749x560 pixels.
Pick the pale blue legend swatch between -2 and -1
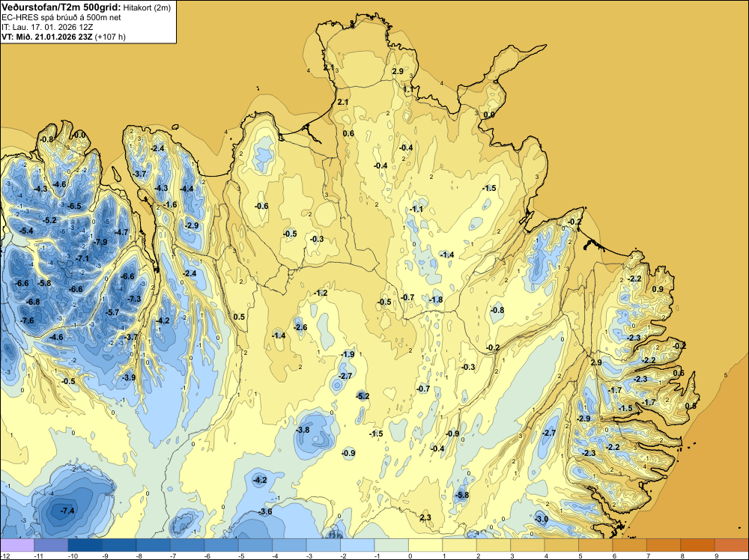(357, 545)
